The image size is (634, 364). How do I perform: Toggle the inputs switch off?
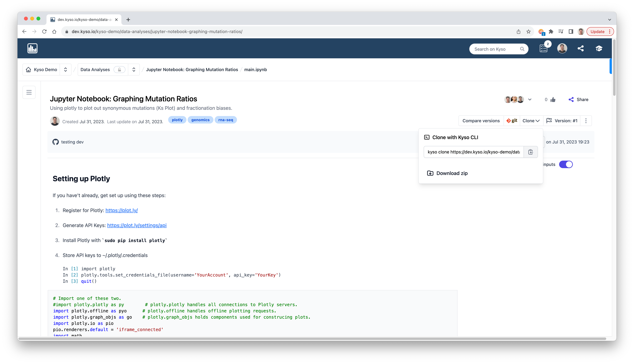[566, 165]
